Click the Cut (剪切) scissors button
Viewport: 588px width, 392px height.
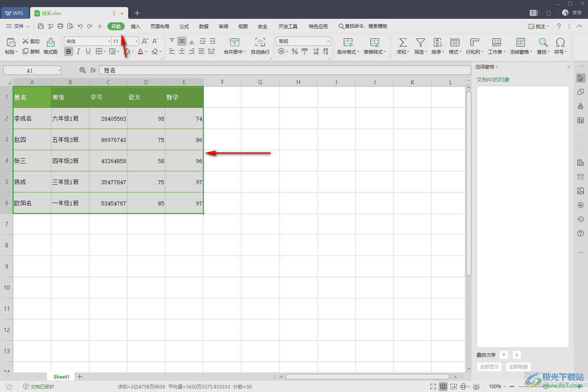point(31,41)
